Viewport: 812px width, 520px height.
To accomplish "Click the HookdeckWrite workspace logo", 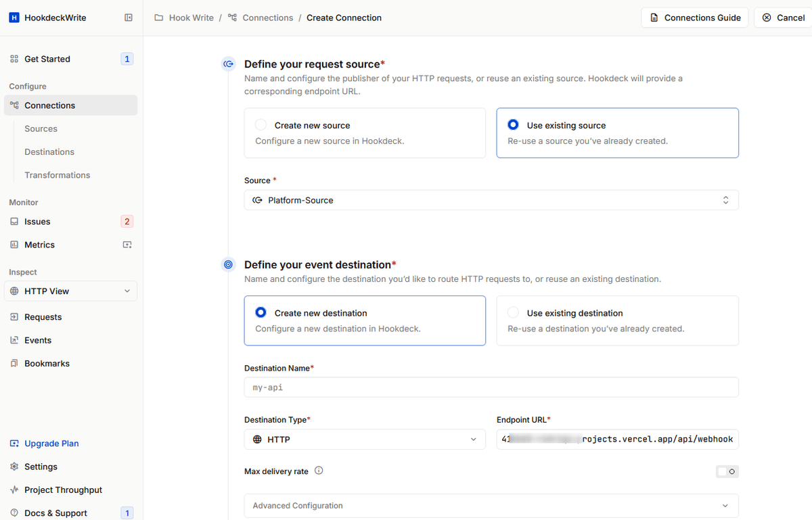I will (x=14, y=17).
